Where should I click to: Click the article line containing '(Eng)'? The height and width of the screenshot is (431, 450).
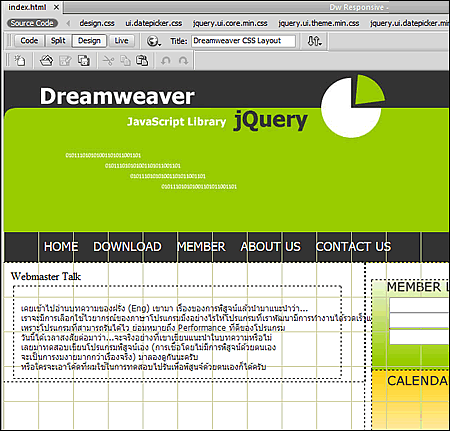[x=164, y=308]
